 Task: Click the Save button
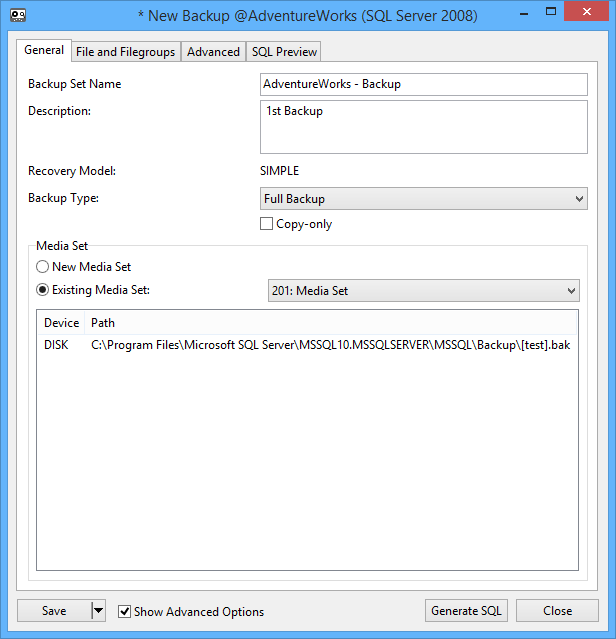point(54,610)
